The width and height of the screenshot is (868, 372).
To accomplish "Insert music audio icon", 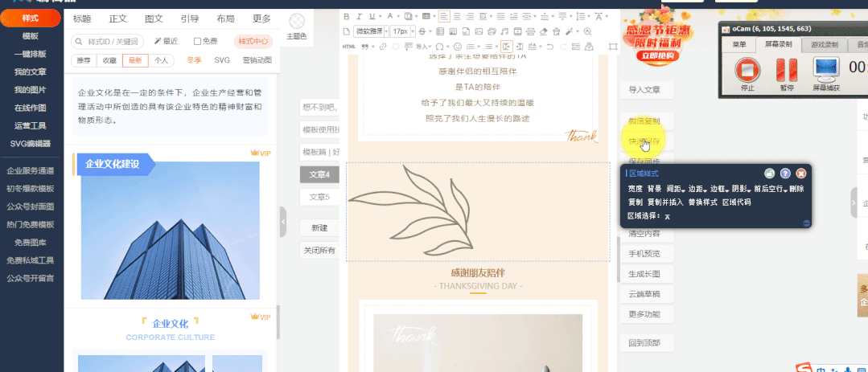I will (504, 31).
